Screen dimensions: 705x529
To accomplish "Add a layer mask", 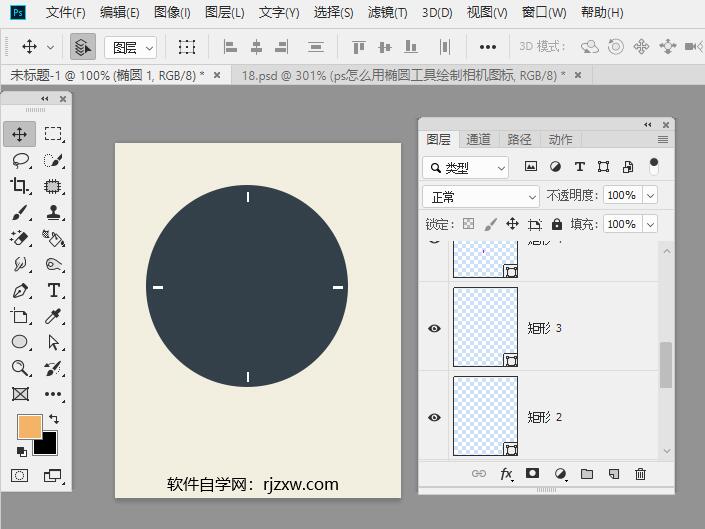I will pyautogui.click(x=532, y=473).
